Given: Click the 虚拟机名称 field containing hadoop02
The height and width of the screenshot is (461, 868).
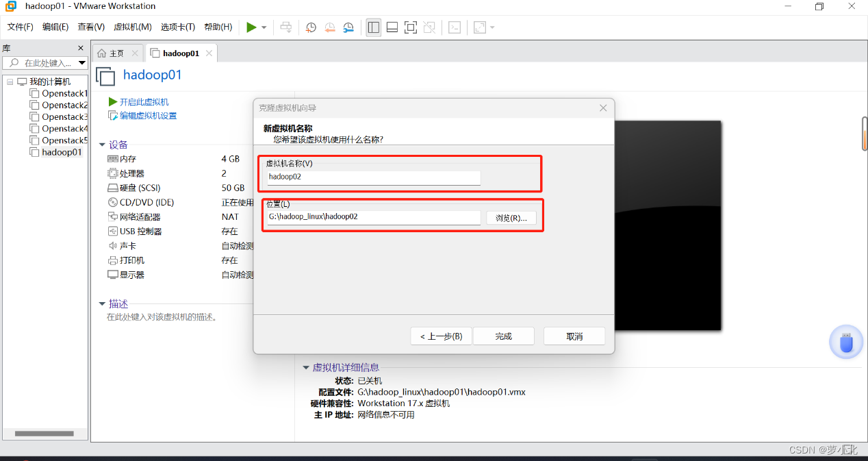Looking at the screenshot, I should coord(374,177).
